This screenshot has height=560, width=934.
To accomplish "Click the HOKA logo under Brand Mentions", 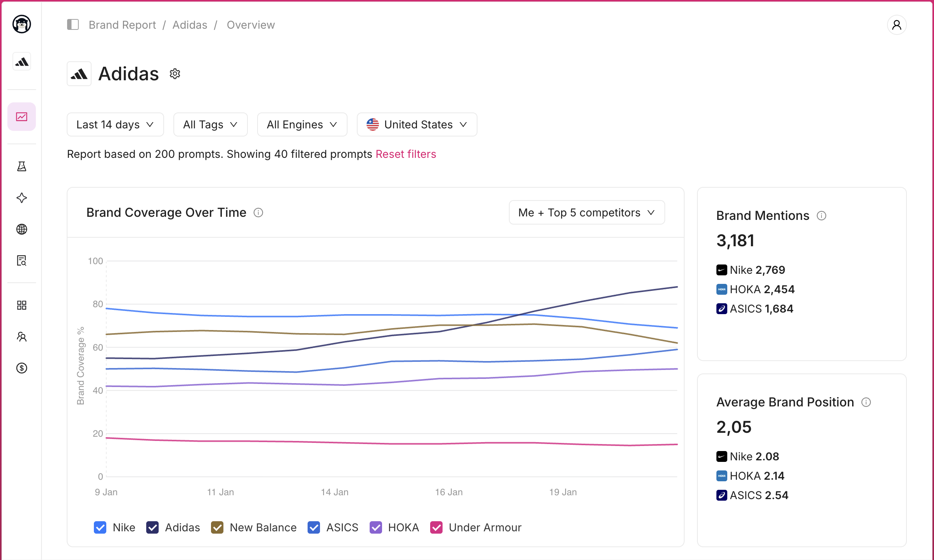I will (x=722, y=289).
